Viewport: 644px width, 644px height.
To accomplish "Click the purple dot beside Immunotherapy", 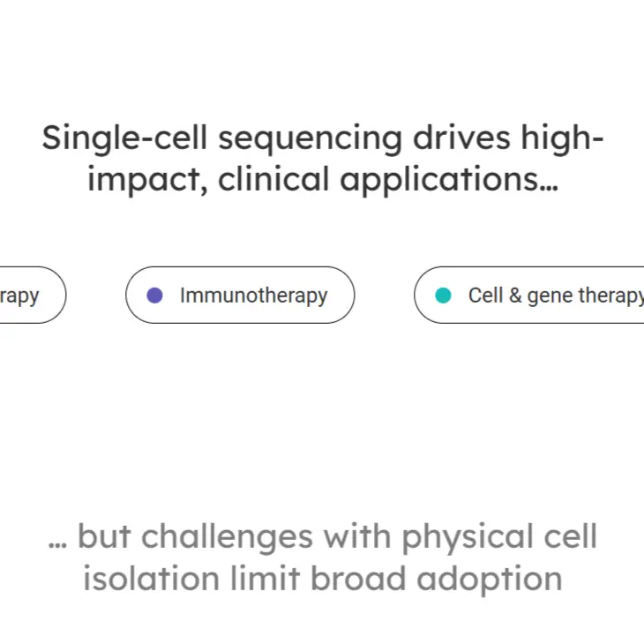I will pos(154,296).
